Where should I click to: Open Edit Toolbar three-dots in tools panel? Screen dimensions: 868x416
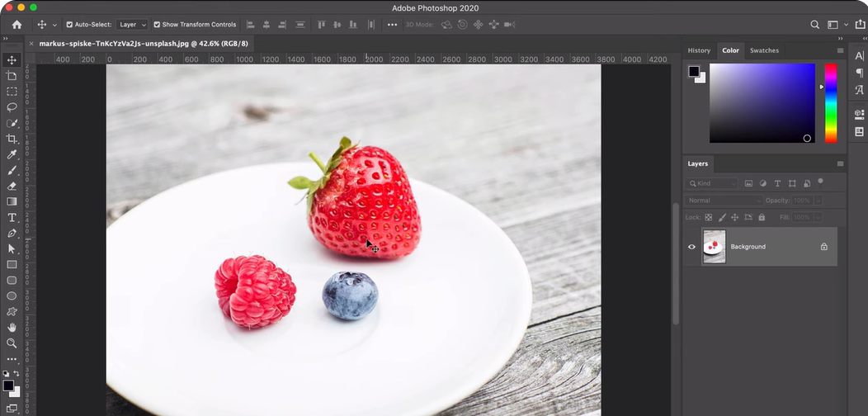coord(12,359)
